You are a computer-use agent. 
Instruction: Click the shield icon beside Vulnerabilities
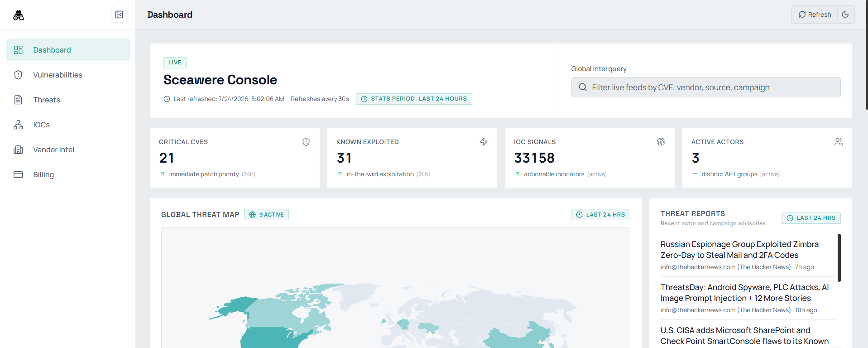(x=18, y=75)
